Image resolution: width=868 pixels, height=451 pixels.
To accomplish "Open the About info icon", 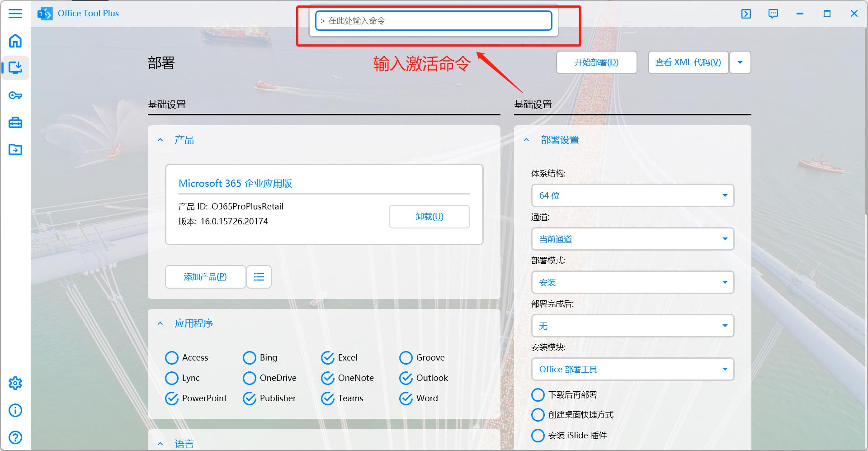I will (x=15, y=410).
